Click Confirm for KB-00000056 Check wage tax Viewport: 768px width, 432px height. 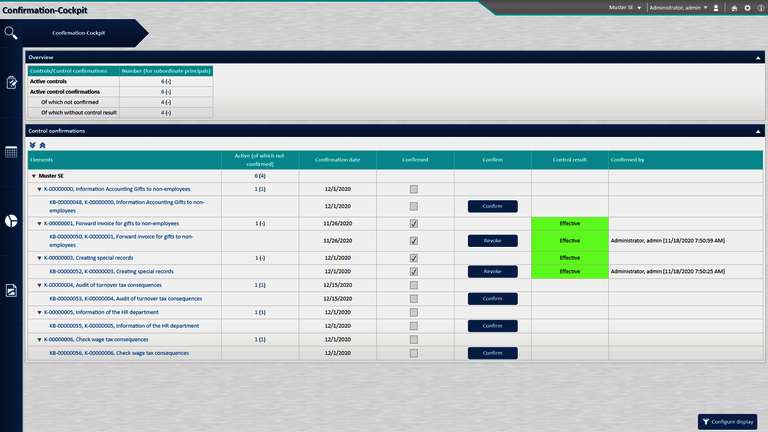[492, 353]
